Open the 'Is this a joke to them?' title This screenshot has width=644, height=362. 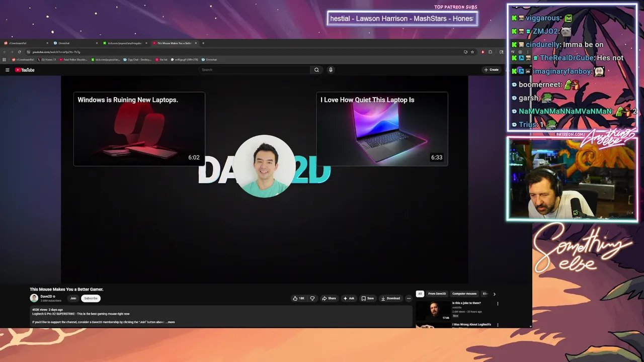[x=466, y=303]
